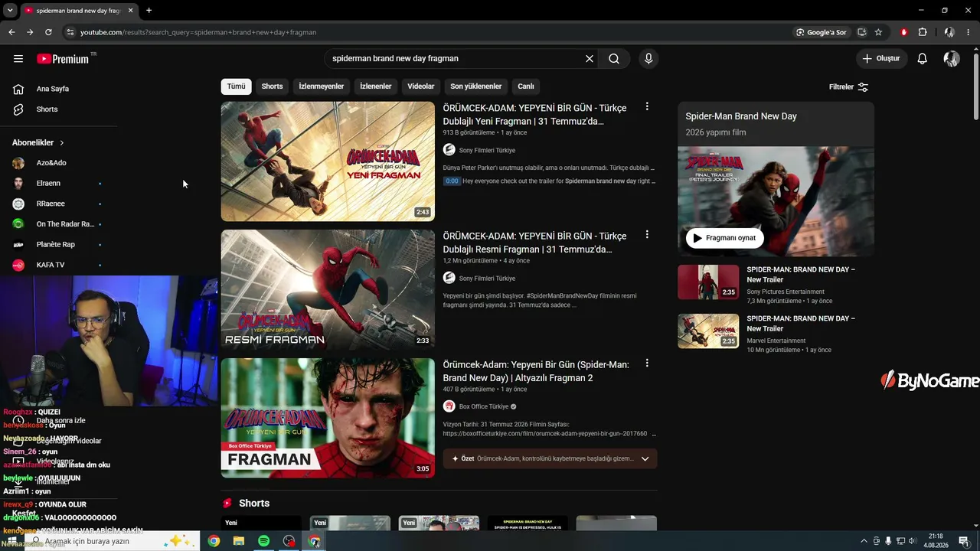Select the Videolar filter chip
This screenshot has height=551, width=980.
pos(420,86)
